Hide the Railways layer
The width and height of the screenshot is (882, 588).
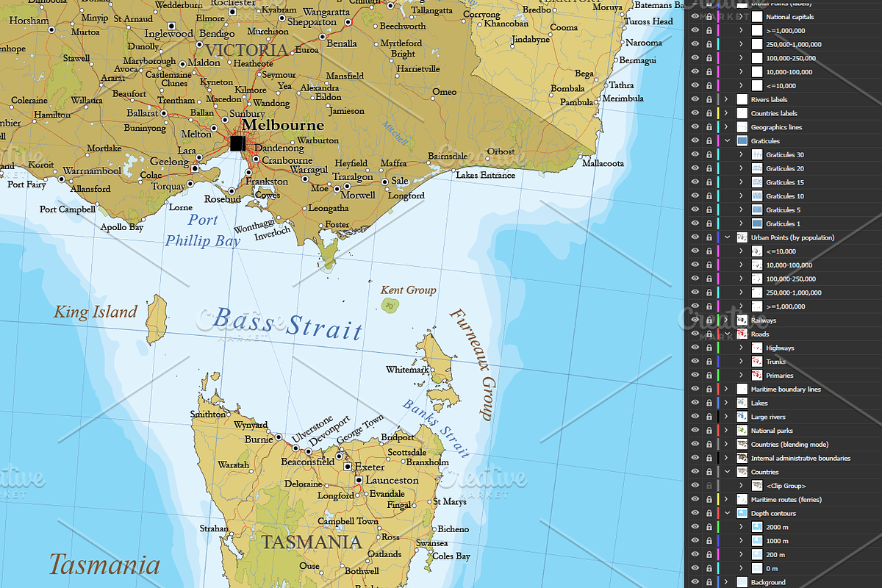click(695, 320)
